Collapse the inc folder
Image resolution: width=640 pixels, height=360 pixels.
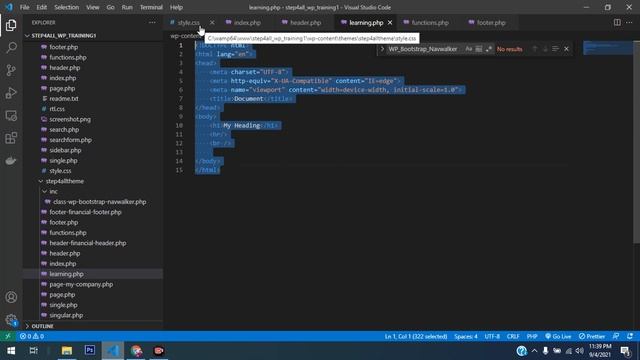click(x=53, y=191)
